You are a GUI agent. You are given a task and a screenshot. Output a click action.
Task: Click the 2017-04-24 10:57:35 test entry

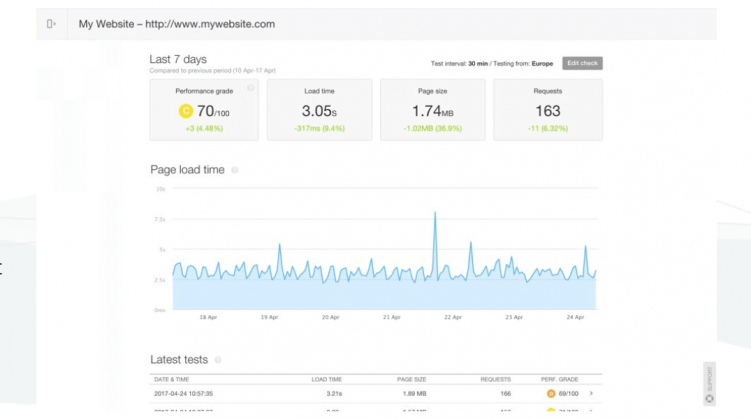click(187, 394)
